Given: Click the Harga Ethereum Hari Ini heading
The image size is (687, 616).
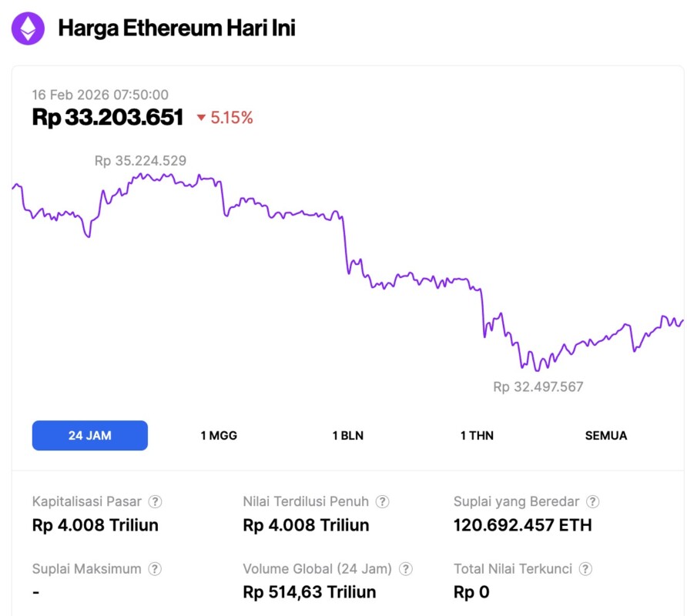Looking at the screenshot, I should point(176,28).
